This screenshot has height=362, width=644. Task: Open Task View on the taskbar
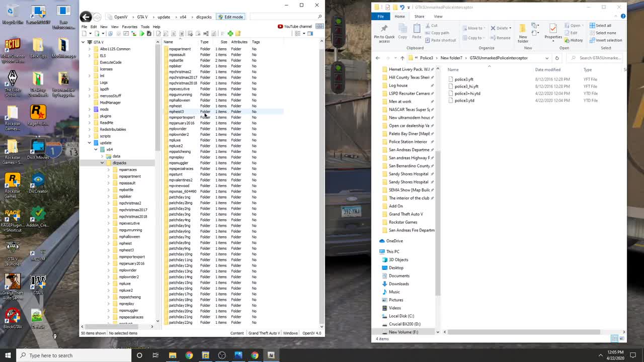coord(155,355)
